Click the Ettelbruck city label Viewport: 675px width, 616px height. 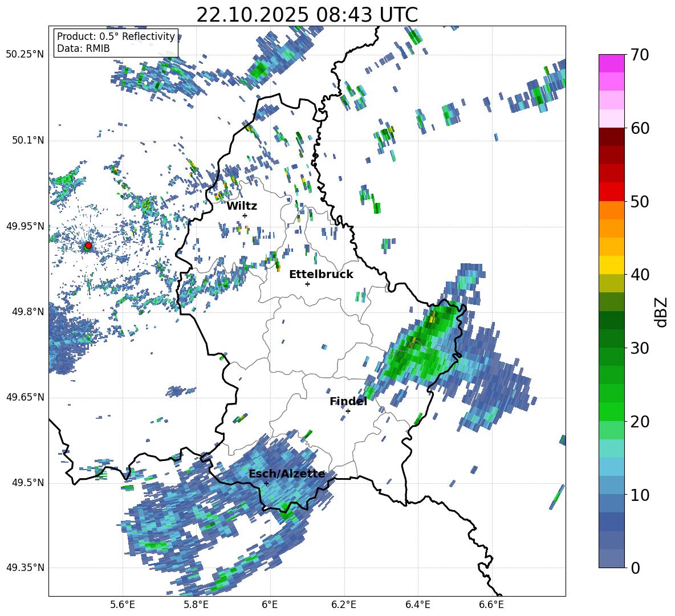tap(321, 275)
